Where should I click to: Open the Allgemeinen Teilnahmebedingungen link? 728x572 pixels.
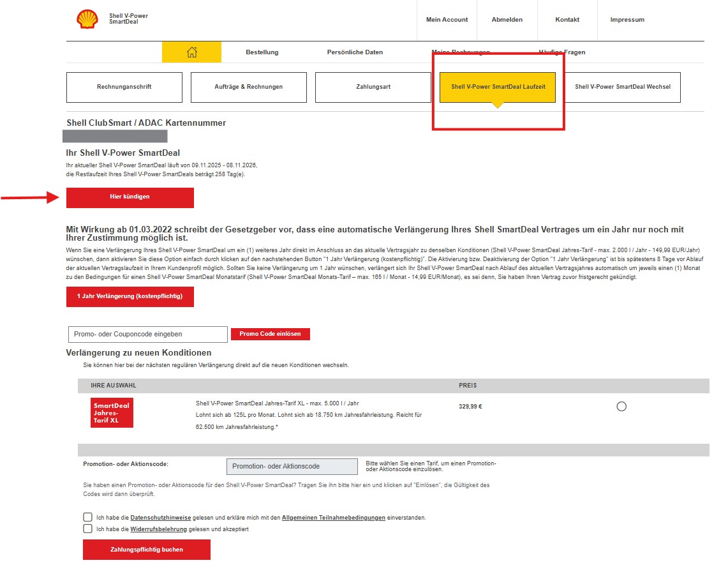click(x=333, y=518)
